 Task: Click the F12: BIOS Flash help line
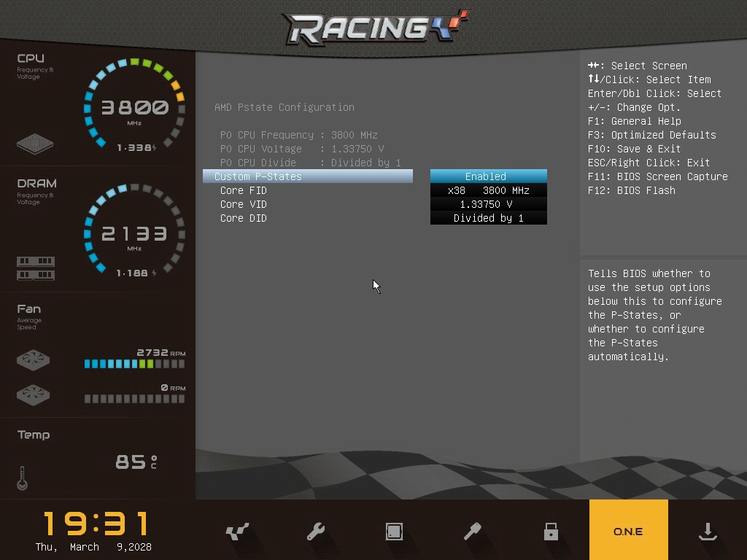pos(632,190)
